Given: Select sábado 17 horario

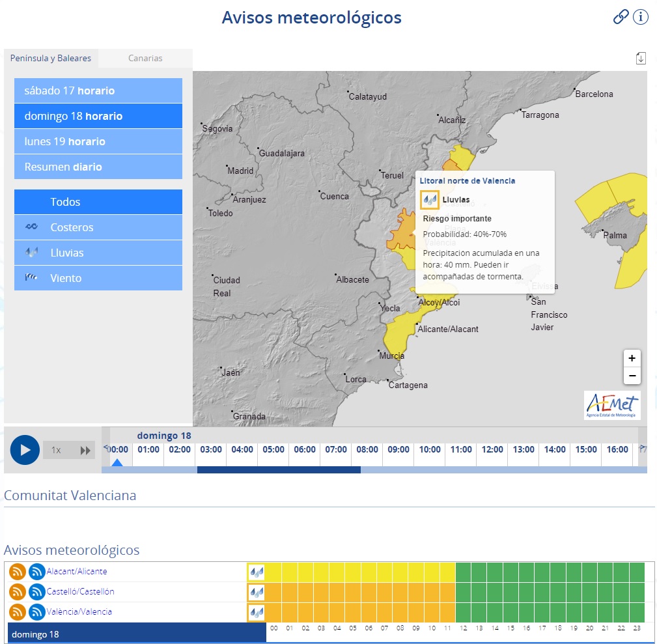Looking at the screenshot, I should [98, 91].
